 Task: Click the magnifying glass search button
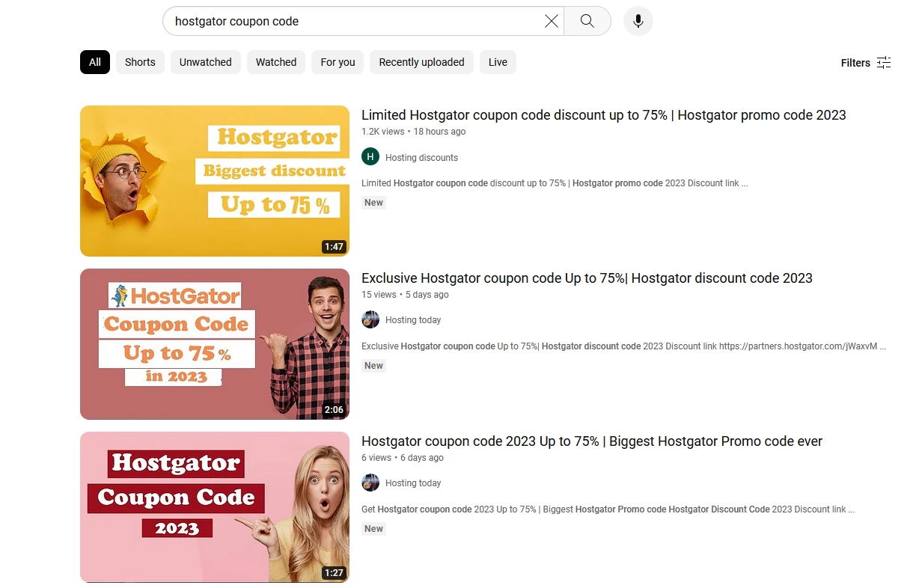(x=587, y=21)
